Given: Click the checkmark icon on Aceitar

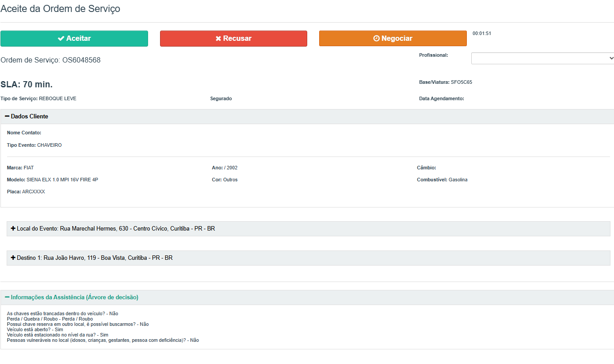Looking at the screenshot, I should point(61,39).
